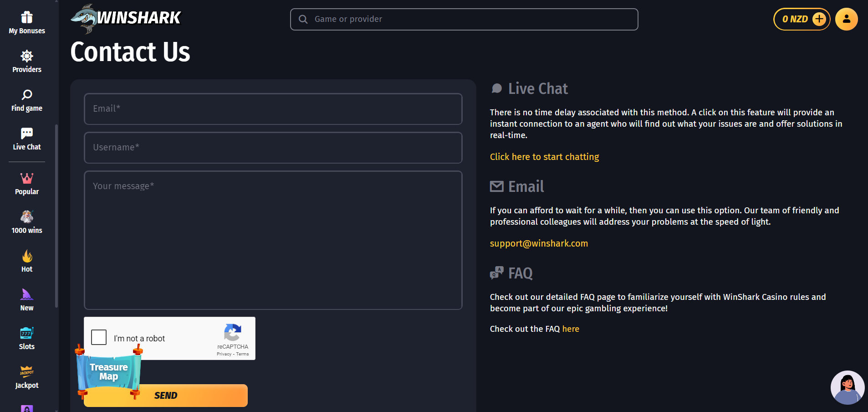Open reCAPTCHA Privacy link
This screenshot has height=412, width=868.
coord(224,354)
